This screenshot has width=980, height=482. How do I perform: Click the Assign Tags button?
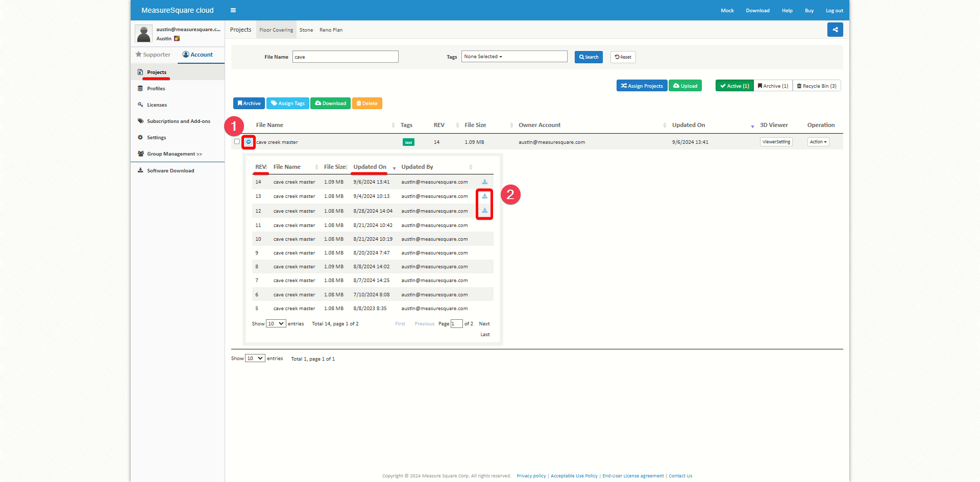(287, 104)
